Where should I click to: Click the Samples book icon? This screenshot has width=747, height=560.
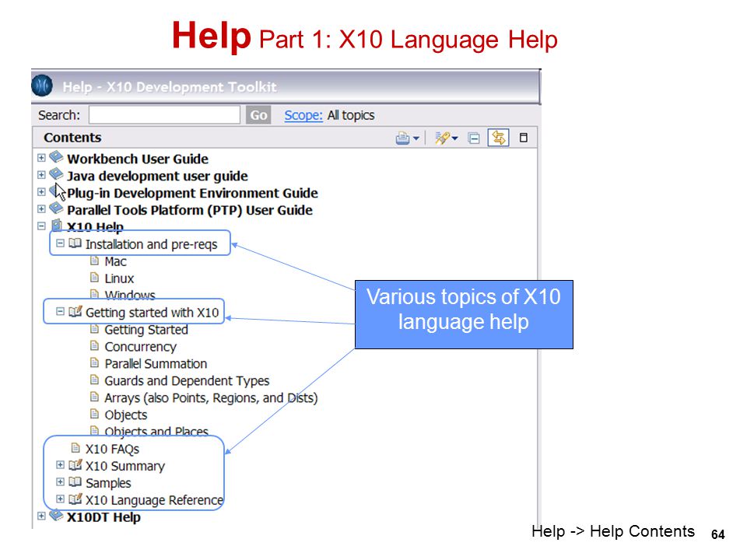click(x=75, y=482)
